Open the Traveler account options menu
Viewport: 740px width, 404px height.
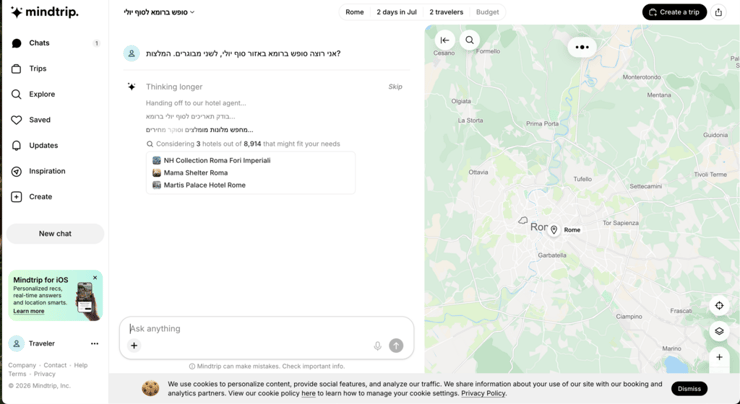[94, 344]
